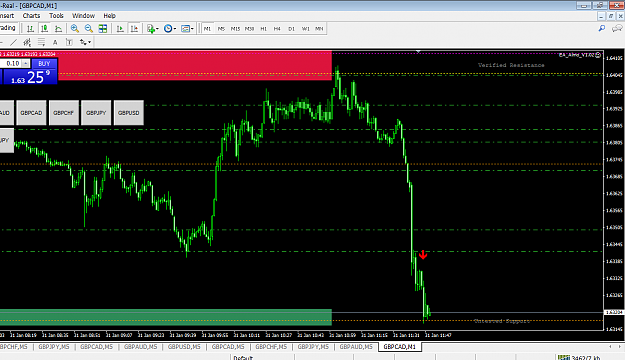Click the EA_Alert smiley face icon
The width and height of the screenshot is (625, 360).
tap(598, 55)
